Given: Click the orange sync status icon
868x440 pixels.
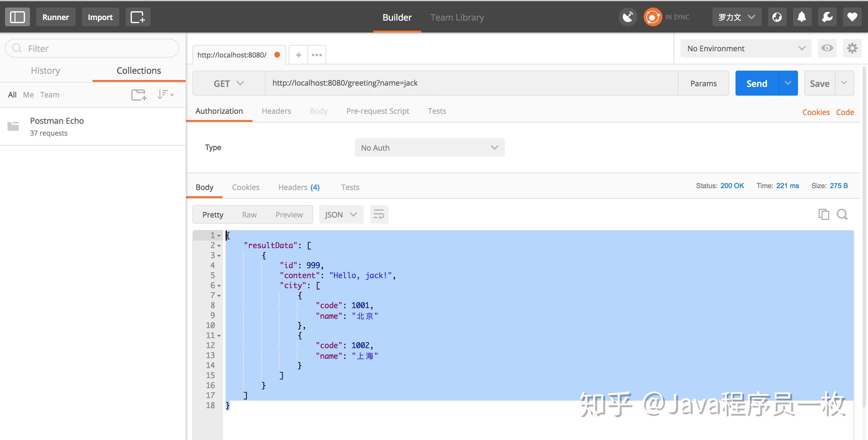Looking at the screenshot, I should [x=653, y=17].
